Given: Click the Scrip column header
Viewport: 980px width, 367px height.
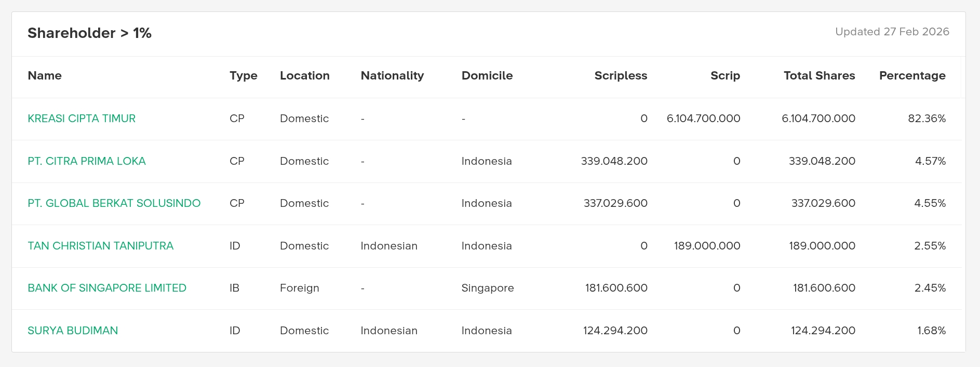Looking at the screenshot, I should pyautogui.click(x=725, y=76).
